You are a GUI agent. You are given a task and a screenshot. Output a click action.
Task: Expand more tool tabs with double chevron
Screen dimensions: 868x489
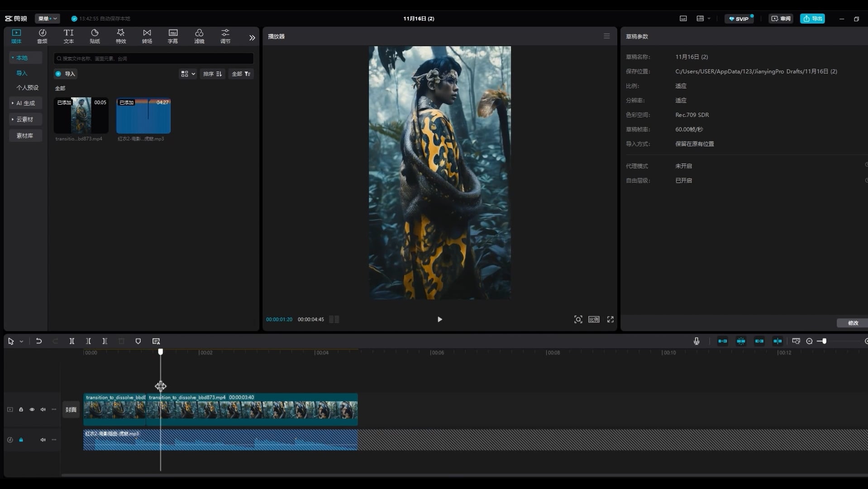(x=252, y=38)
